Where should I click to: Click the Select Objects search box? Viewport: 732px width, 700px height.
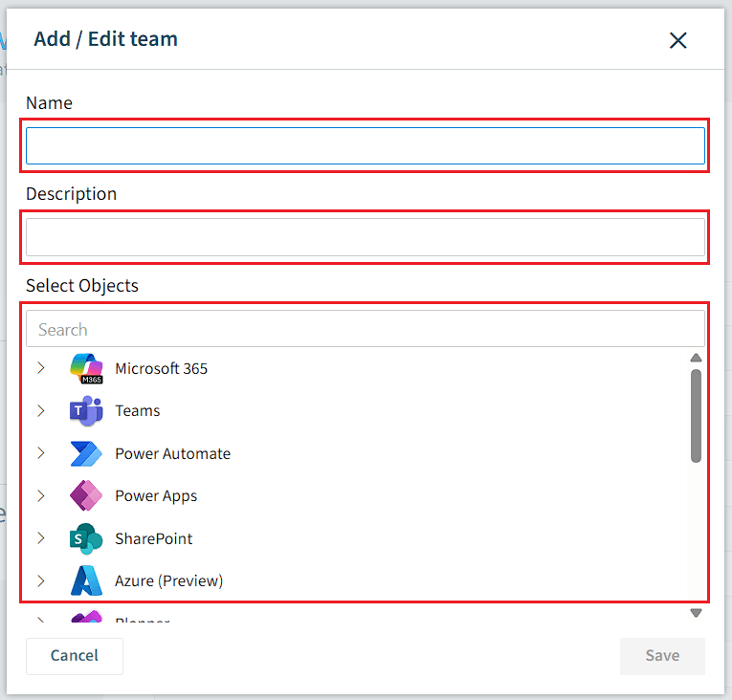click(366, 329)
